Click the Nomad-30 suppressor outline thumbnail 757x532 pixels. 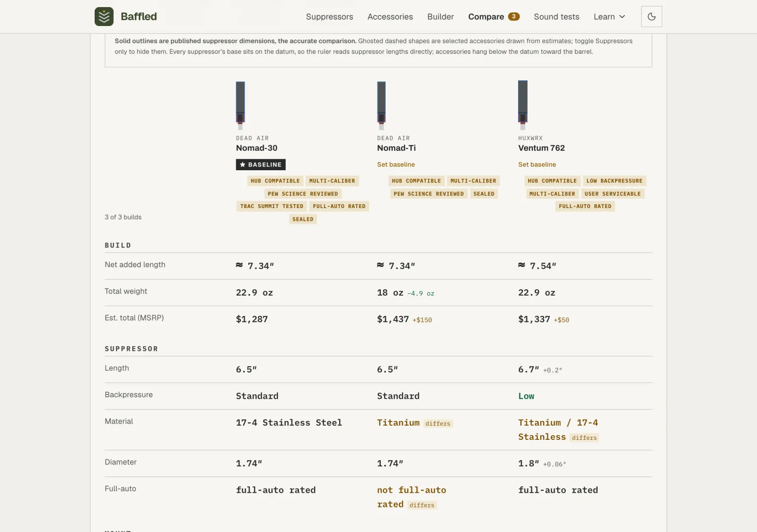pyautogui.click(x=240, y=105)
